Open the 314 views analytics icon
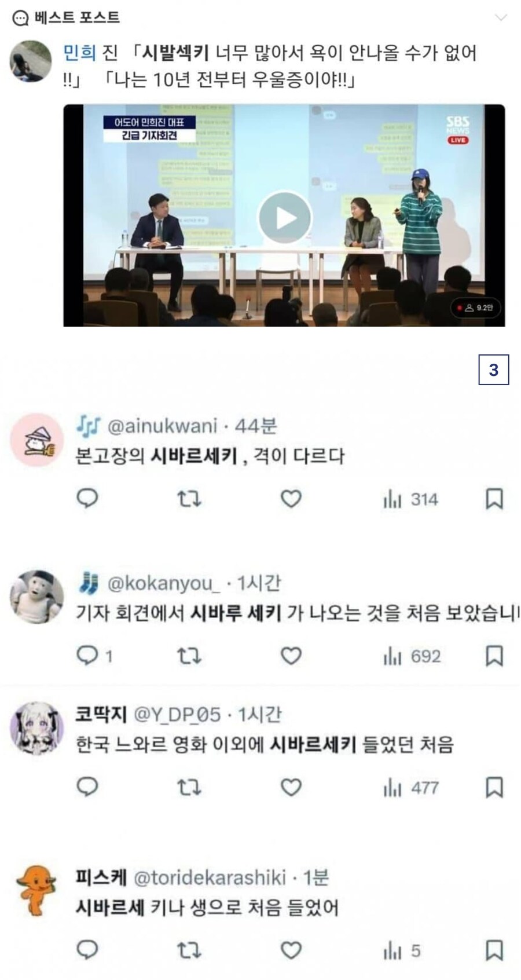521x980 pixels. tap(392, 499)
